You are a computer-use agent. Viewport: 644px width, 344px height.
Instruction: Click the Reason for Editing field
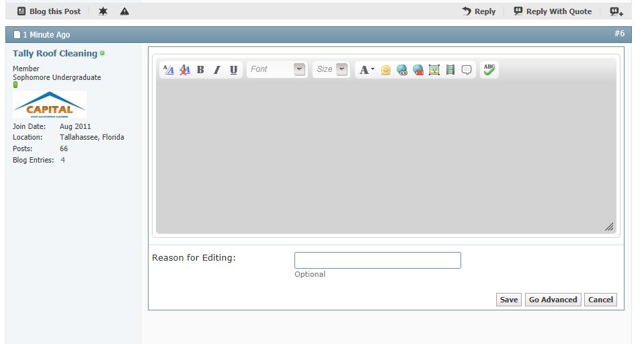pos(377,261)
